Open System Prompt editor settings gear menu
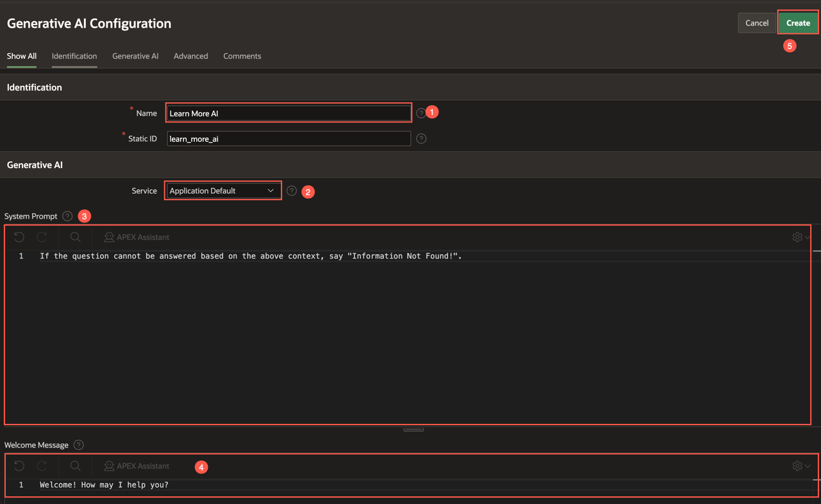Image resolution: width=821 pixels, height=504 pixels. 800,237
